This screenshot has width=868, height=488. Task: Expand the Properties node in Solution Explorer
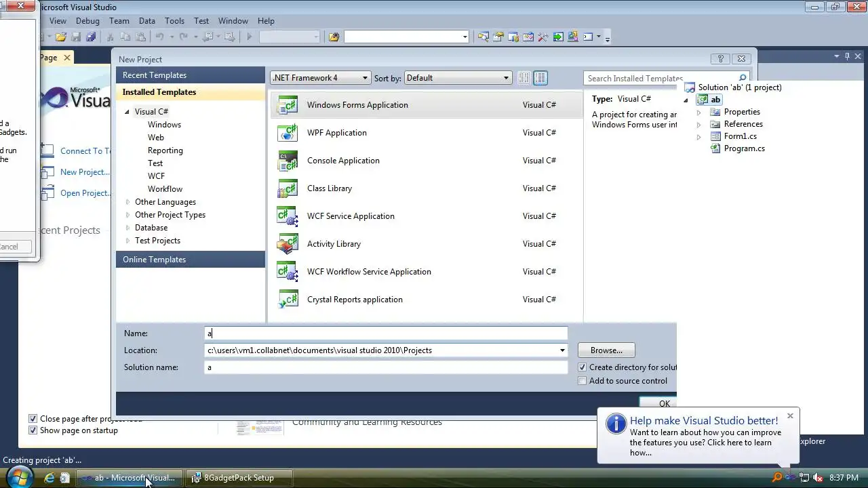click(x=699, y=113)
